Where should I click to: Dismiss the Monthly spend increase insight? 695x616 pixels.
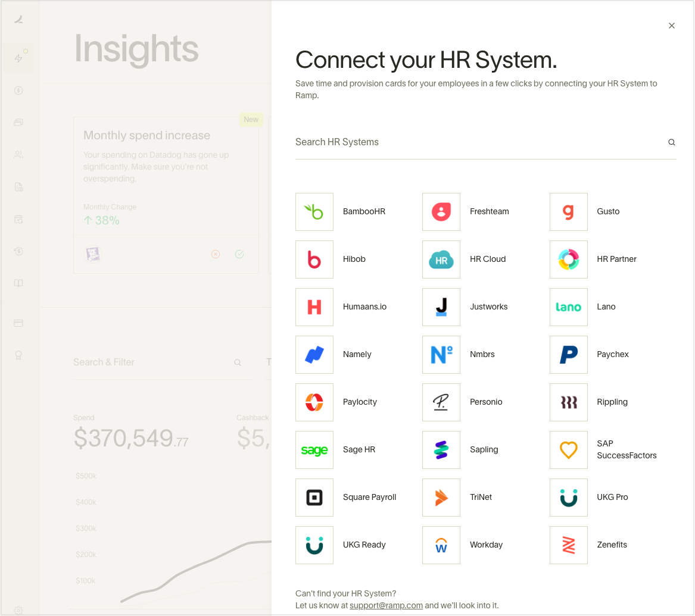(216, 254)
